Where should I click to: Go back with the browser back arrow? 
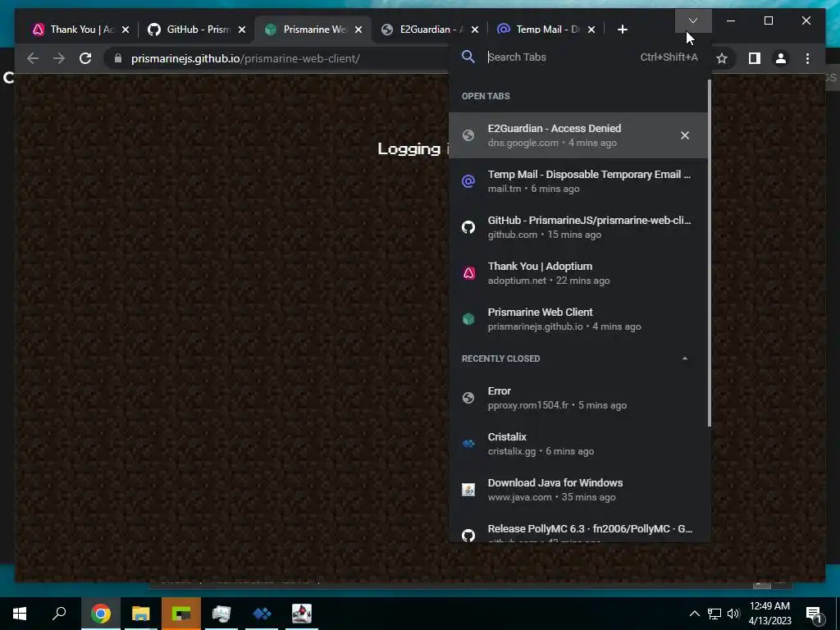[x=33, y=58]
